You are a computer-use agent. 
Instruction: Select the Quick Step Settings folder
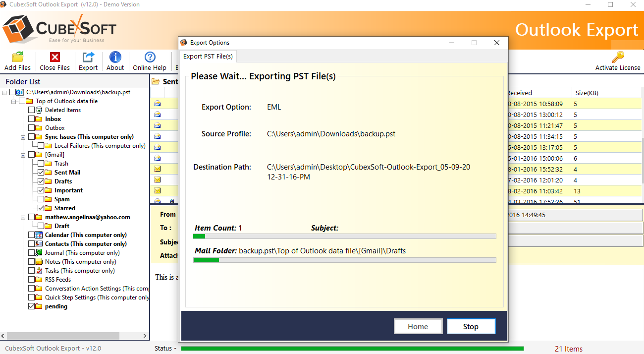(97, 297)
